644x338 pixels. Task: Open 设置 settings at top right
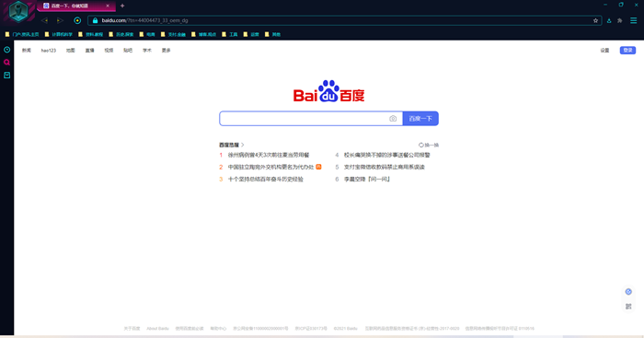click(x=605, y=50)
